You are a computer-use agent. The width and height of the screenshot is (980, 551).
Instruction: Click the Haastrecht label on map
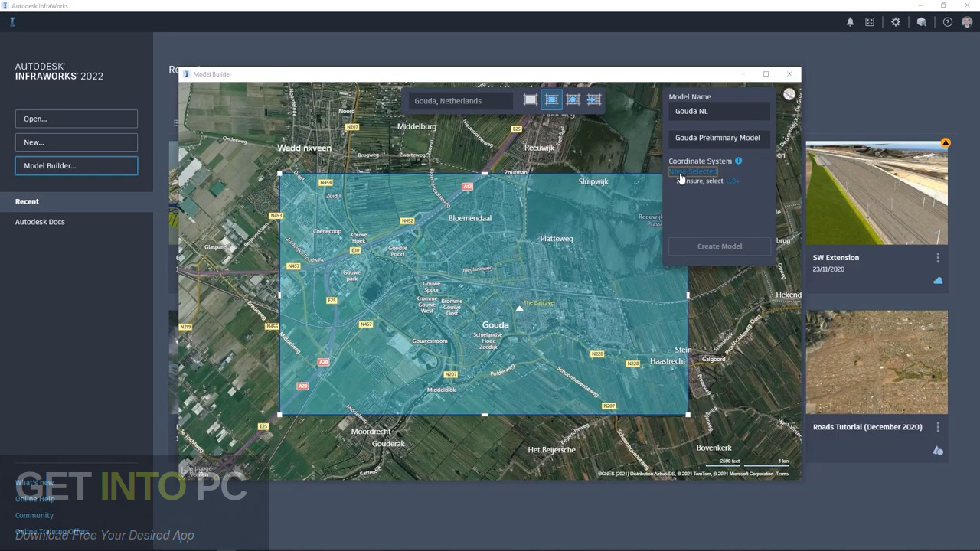[668, 361]
